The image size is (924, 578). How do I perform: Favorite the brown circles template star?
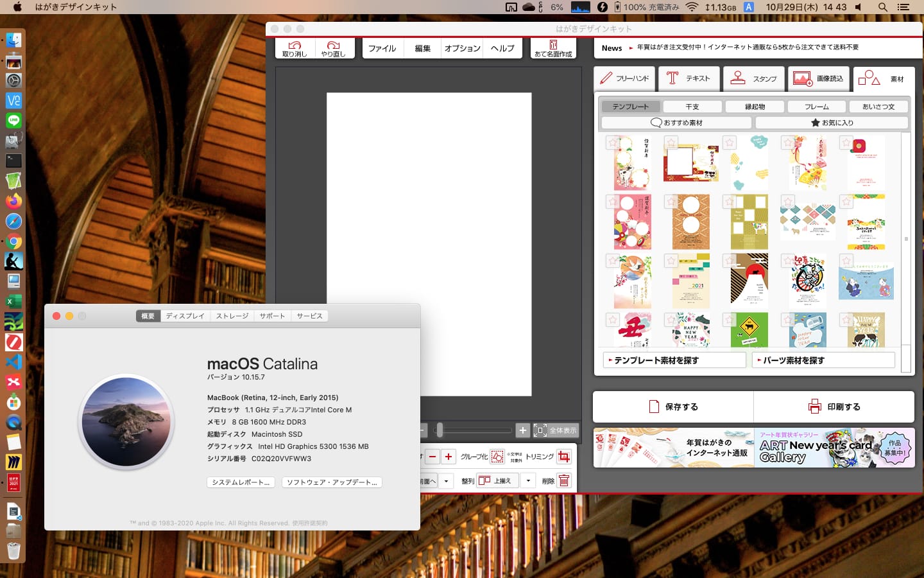tap(671, 202)
